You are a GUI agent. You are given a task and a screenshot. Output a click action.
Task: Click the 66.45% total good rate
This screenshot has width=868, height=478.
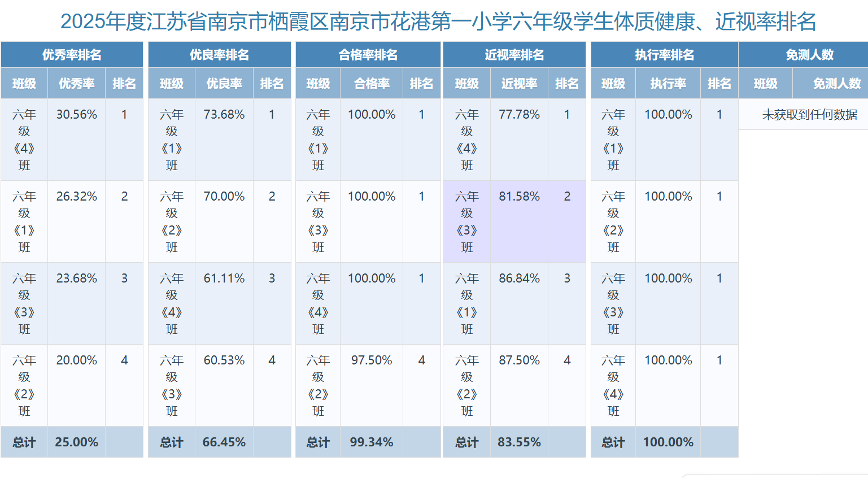click(224, 442)
